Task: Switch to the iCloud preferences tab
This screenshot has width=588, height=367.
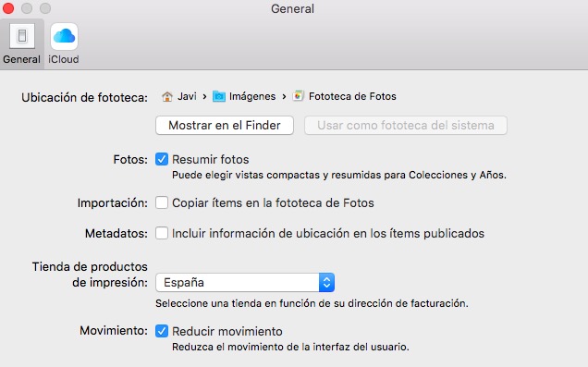Action: tap(64, 43)
